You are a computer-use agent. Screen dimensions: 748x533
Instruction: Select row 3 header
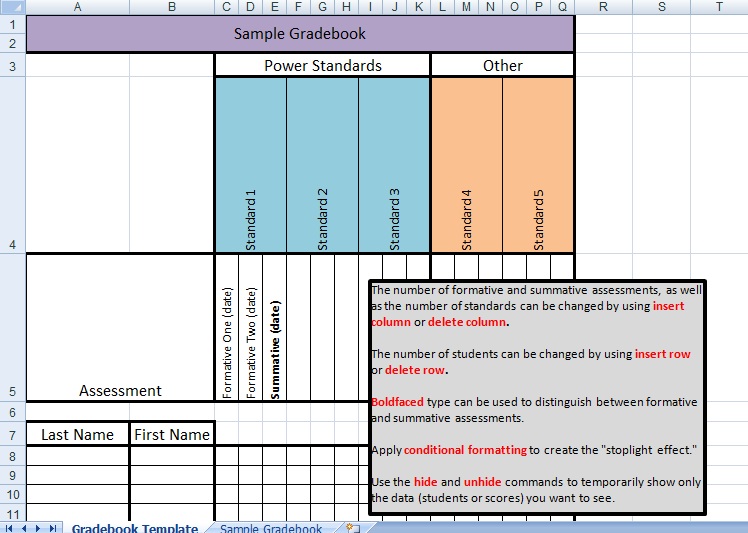(x=12, y=65)
